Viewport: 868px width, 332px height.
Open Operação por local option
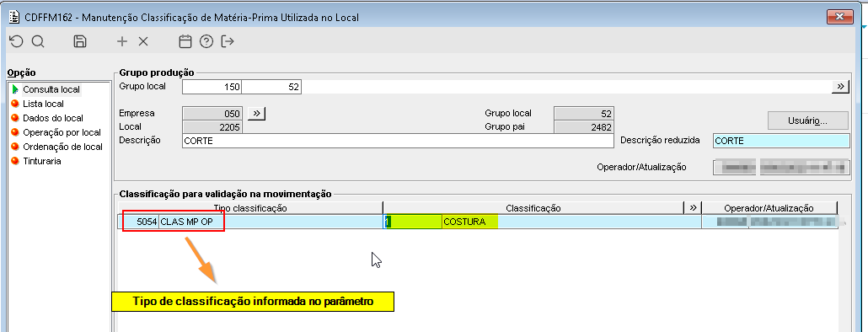click(x=62, y=133)
